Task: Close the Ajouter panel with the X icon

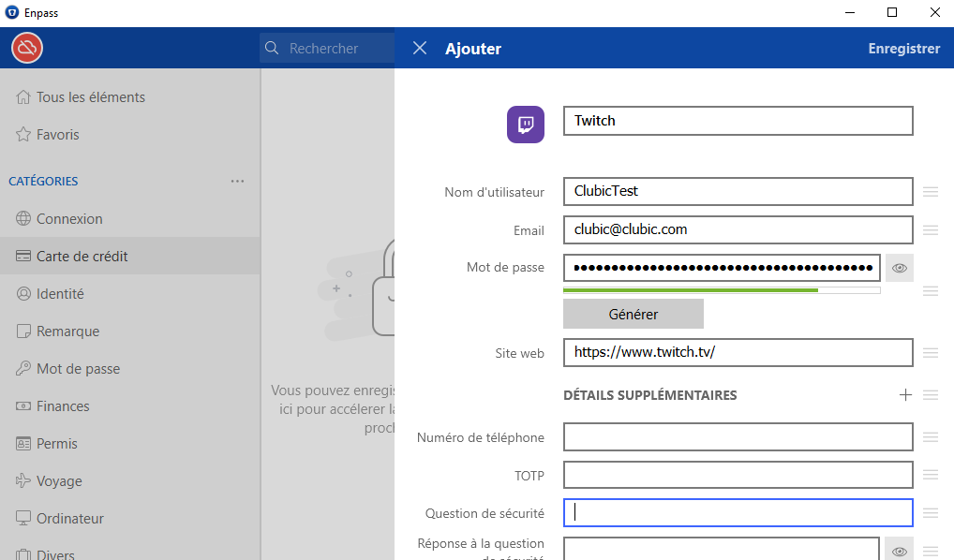Action: pos(420,48)
